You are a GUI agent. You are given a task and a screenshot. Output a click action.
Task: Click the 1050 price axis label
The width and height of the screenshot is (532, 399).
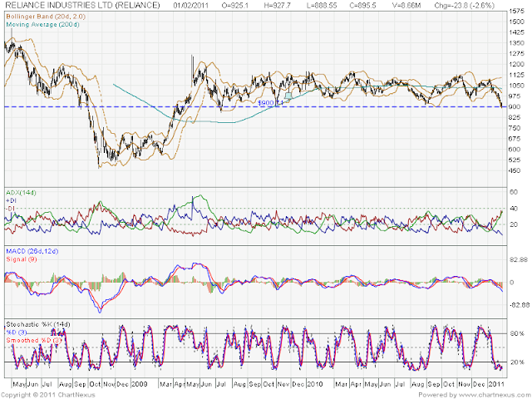[516, 86]
